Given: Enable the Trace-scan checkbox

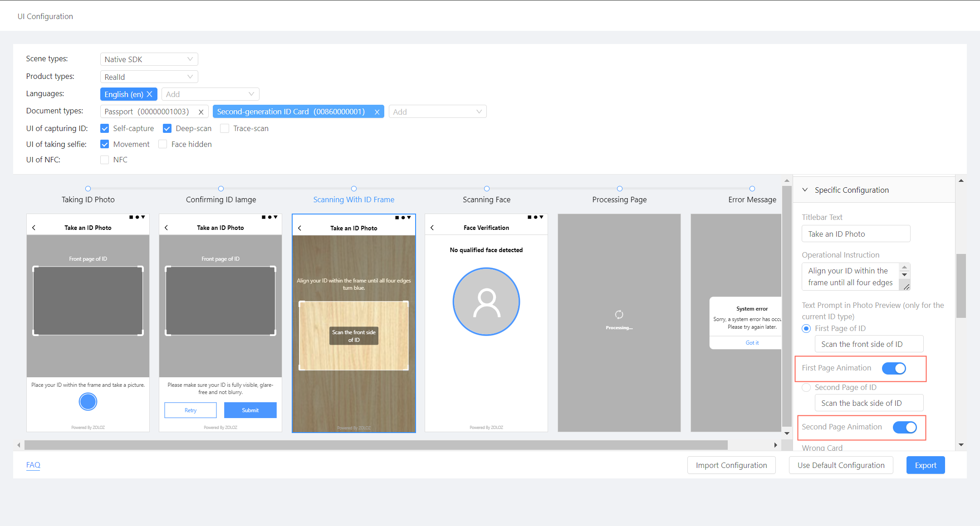Looking at the screenshot, I should pos(225,129).
